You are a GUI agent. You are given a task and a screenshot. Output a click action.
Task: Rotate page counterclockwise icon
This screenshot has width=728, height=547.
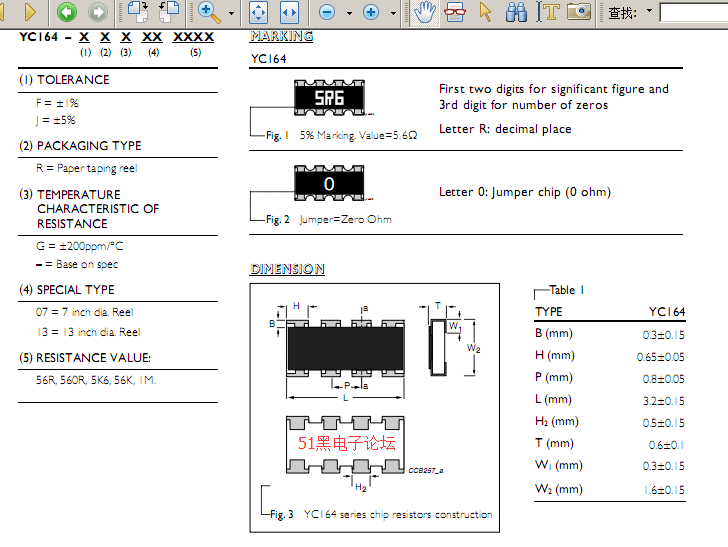[169, 12]
